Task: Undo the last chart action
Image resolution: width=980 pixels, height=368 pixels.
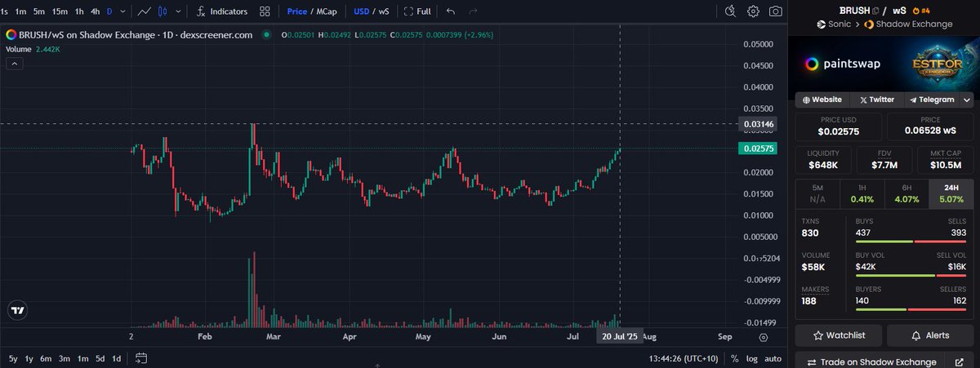Action: coord(451,12)
